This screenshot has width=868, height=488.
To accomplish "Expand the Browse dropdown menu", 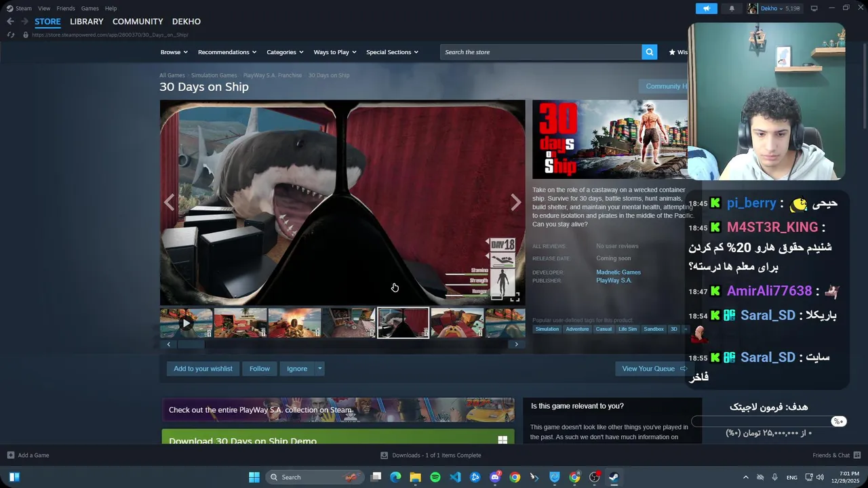I will (x=174, y=52).
